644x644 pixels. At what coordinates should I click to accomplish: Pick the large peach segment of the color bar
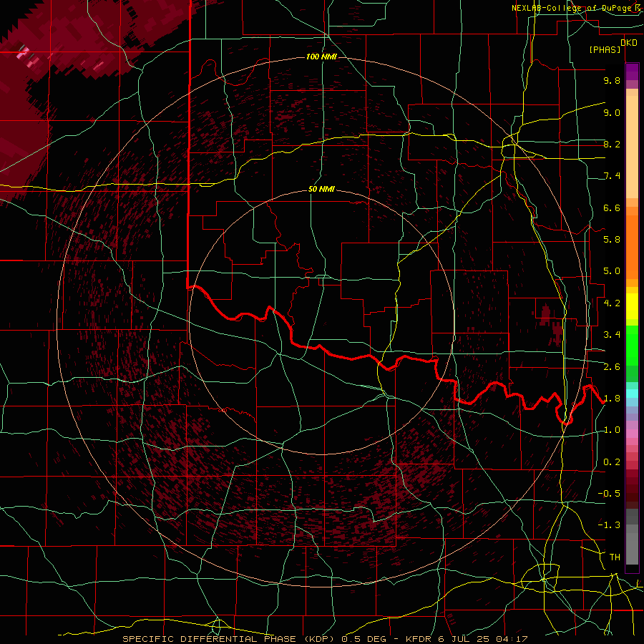click(632, 147)
